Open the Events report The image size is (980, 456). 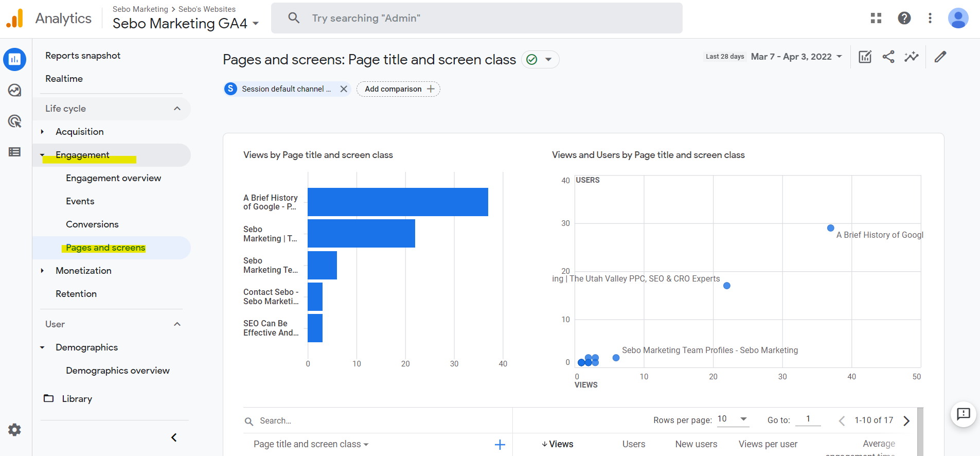pos(80,201)
